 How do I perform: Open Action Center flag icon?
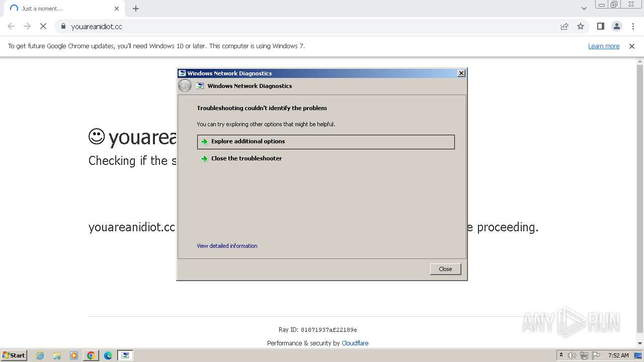[596, 355]
